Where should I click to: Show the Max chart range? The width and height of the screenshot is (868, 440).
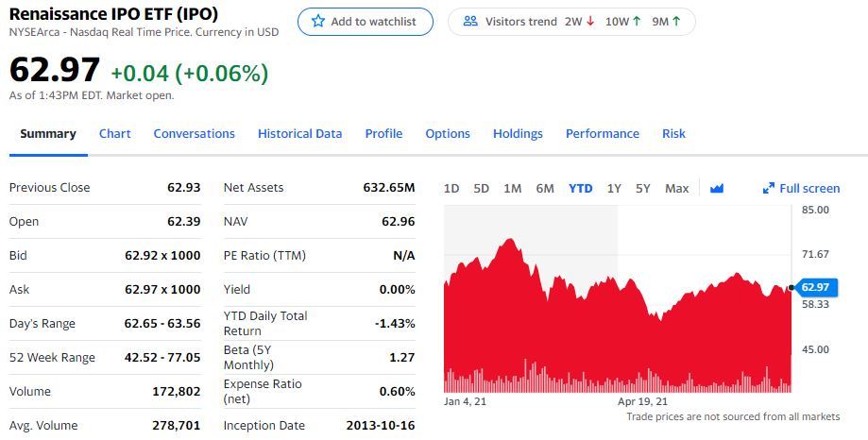[677, 189]
